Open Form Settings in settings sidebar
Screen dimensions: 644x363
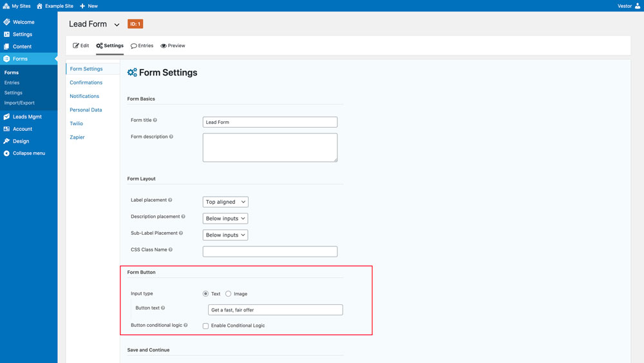(86, 68)
